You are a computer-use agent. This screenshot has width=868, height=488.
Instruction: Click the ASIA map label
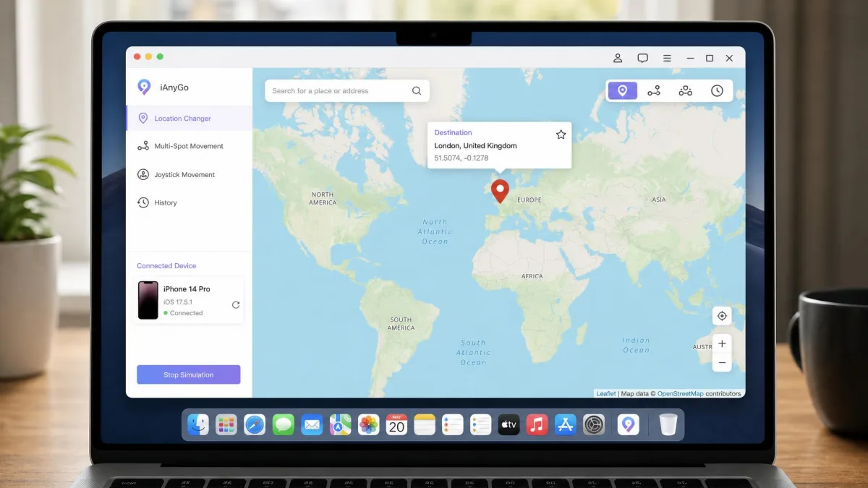(659, 200)
